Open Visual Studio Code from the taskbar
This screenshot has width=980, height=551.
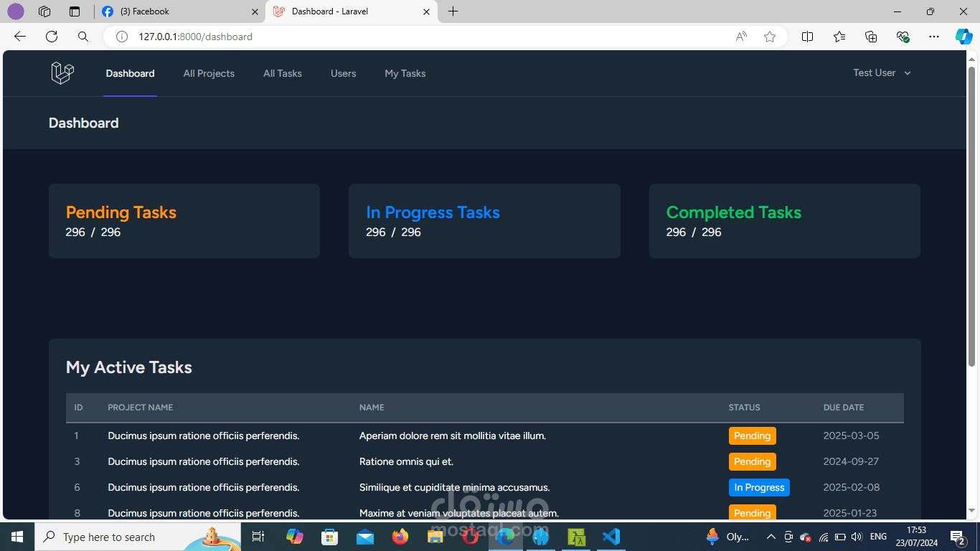(611, 537)
